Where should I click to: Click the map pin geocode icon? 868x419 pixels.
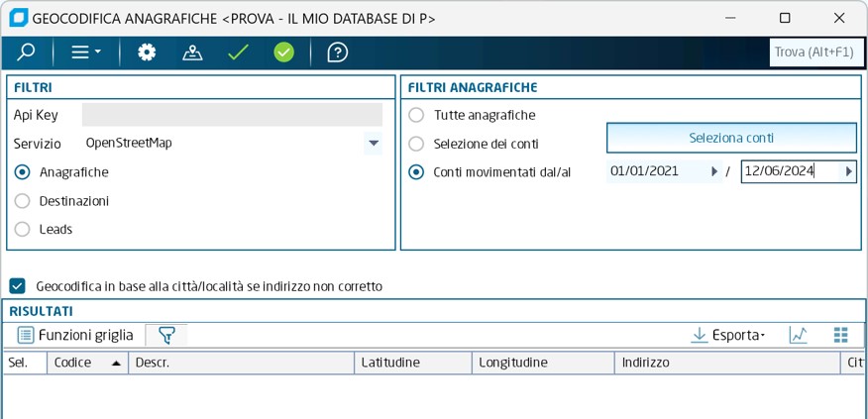click(x=192, y=52)
